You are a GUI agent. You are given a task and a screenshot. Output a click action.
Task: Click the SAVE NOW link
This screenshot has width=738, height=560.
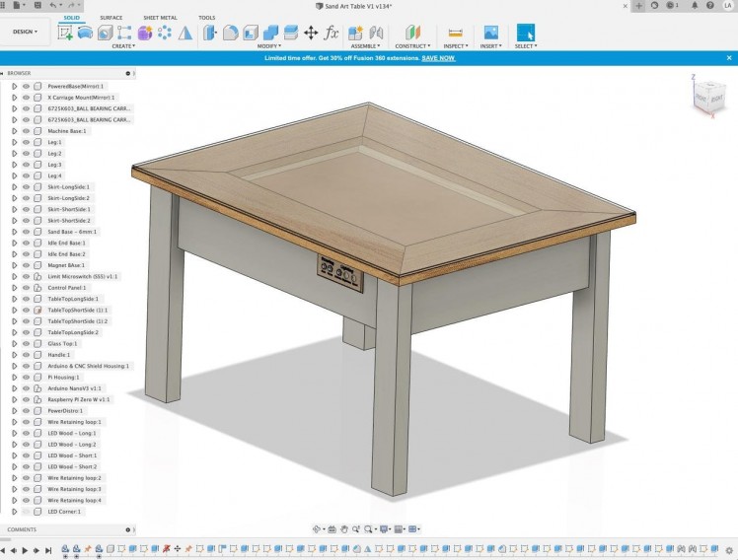coord(438,58)
